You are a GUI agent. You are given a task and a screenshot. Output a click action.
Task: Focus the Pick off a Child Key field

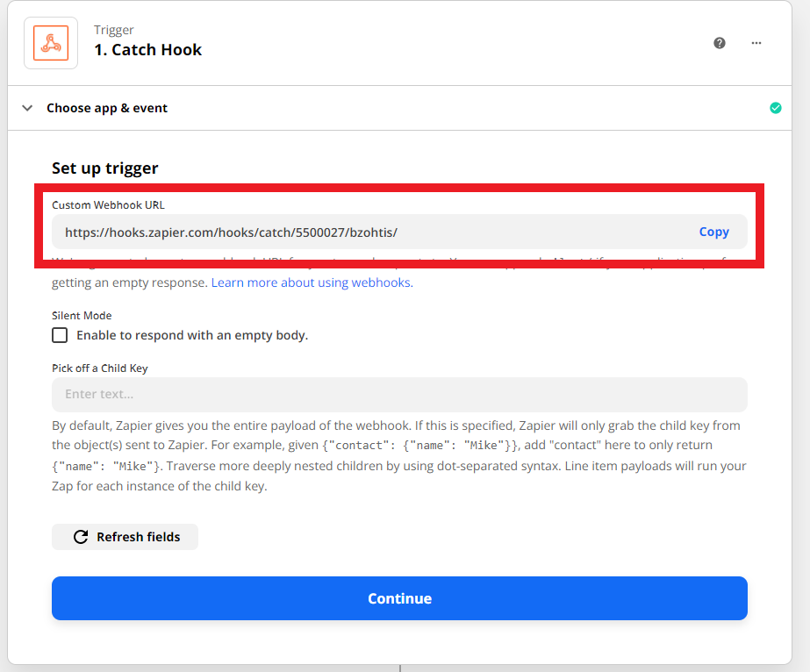coord(399,395)
